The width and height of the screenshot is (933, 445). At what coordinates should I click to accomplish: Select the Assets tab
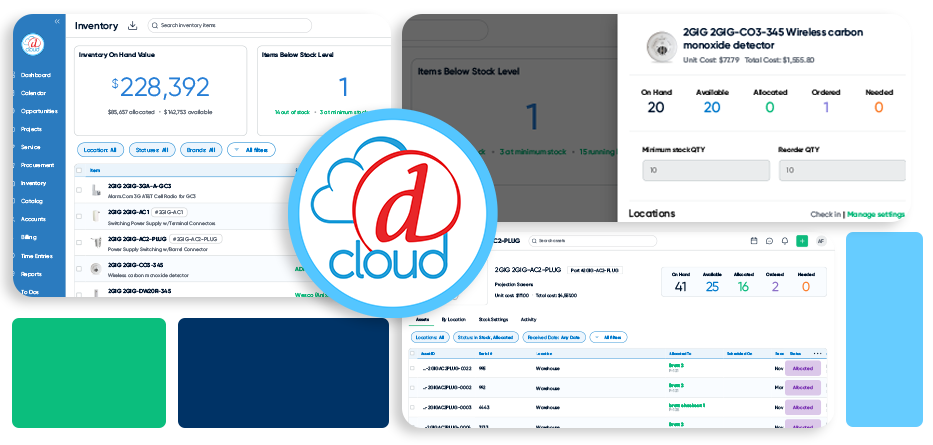422,319
